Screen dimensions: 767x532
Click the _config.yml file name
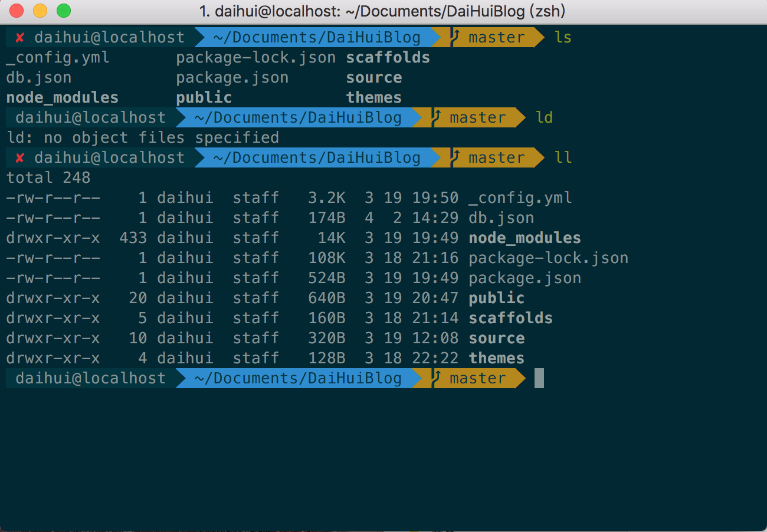point(520,197)
